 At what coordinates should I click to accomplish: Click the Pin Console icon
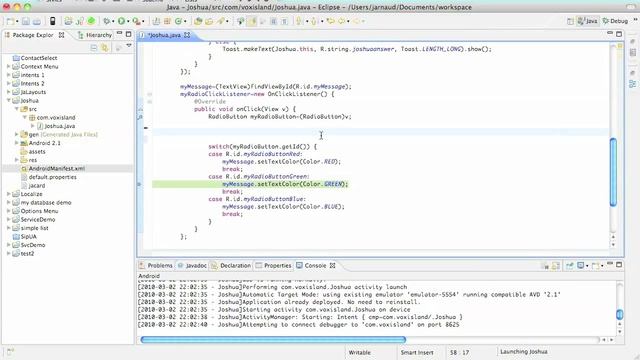[569, 266]
